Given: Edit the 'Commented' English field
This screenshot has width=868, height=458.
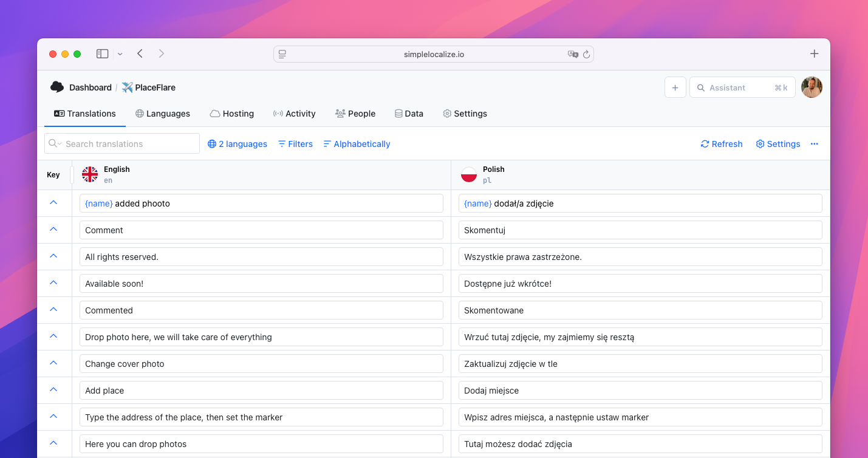Looking at the screenshot, I should [x=261, y=310].
